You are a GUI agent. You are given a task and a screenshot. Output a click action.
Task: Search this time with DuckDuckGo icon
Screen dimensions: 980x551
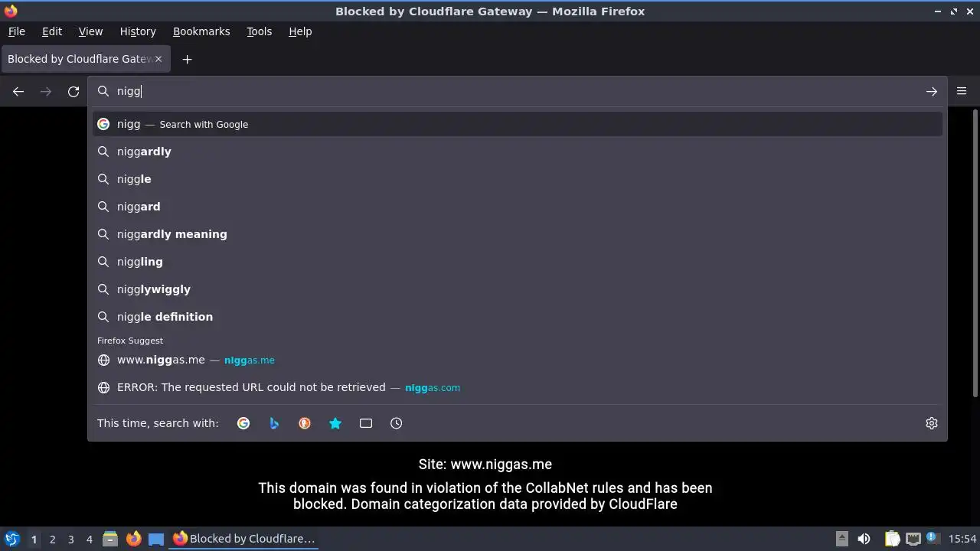(305, 423)
